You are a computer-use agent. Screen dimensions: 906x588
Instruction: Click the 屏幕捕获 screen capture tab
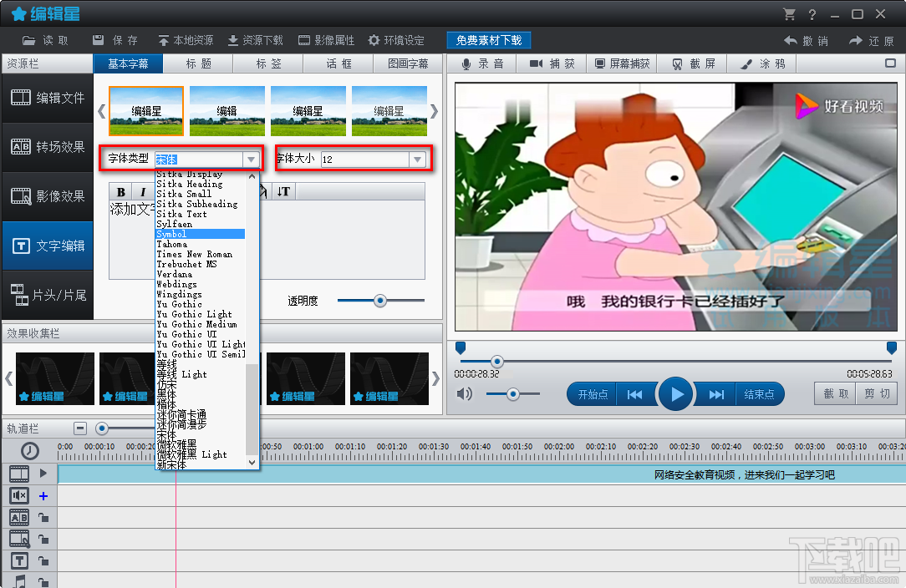point(623,63)
